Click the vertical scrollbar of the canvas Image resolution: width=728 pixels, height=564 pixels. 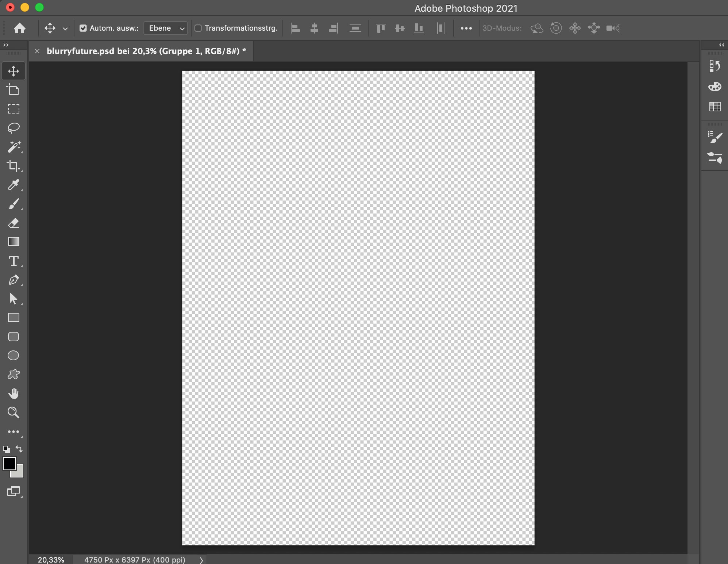tap(693, 308)
